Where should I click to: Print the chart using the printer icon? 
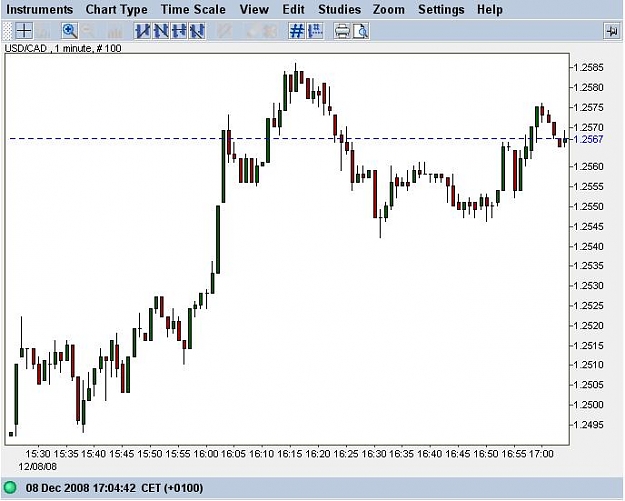coord(342,31)
